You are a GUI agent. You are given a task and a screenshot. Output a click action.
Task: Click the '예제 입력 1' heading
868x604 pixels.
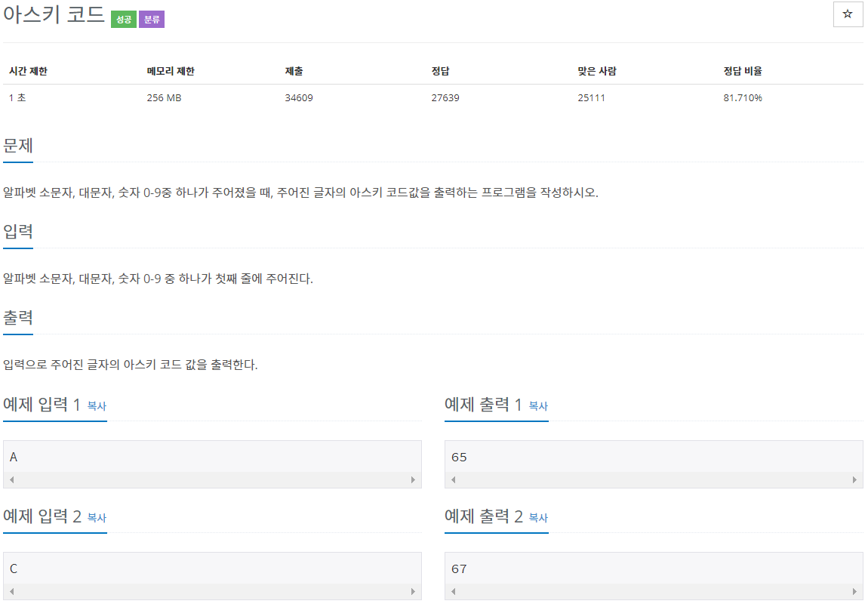pos(42,405)
